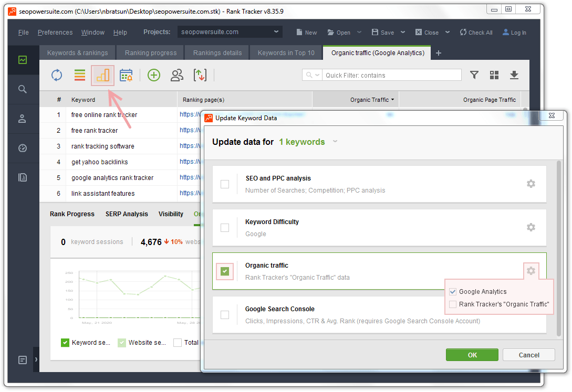Image resolution: width=572 pixels, height=392 pixels.
Task: Click into the Quick Filter input field
Action: [x=391, y=75]
